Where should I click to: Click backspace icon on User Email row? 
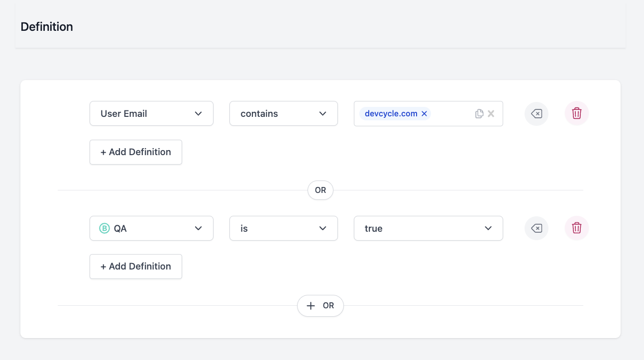click(x=537, y=114)
